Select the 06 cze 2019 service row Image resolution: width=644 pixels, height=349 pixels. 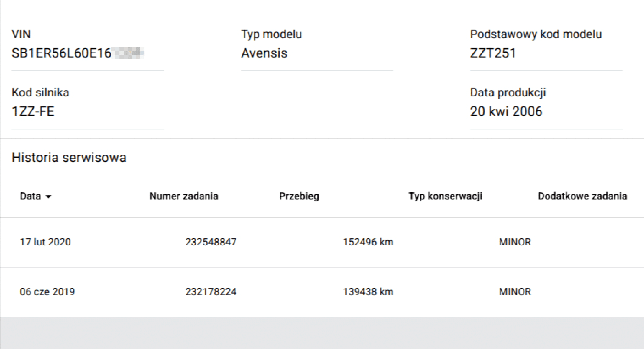[x=47, y=292]
